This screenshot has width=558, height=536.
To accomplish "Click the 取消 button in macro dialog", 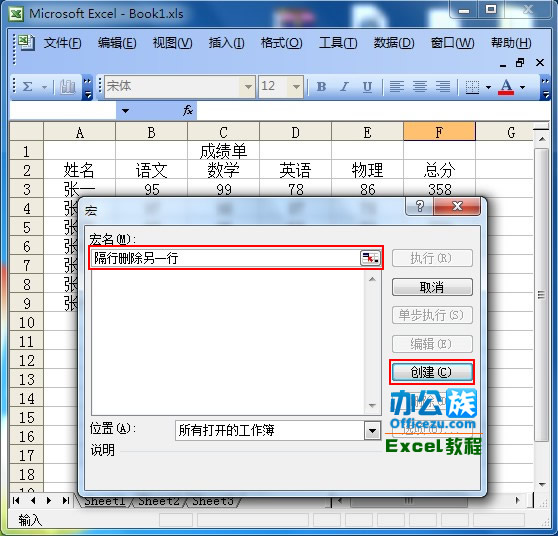I will point(432,287).
